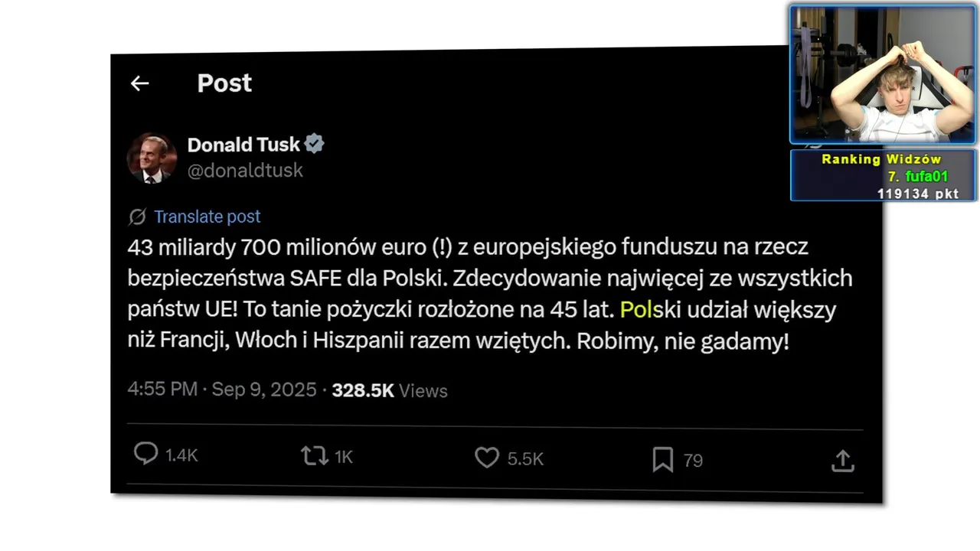The height and width of the screenshot is (551, 980).
Task: Click the 1K reposts count
Action: (x=344, y=457)
